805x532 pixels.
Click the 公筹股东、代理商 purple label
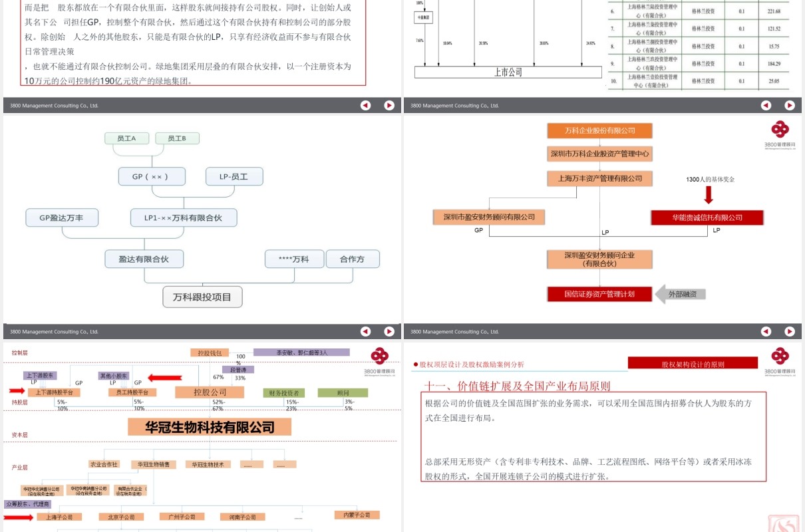28,505
